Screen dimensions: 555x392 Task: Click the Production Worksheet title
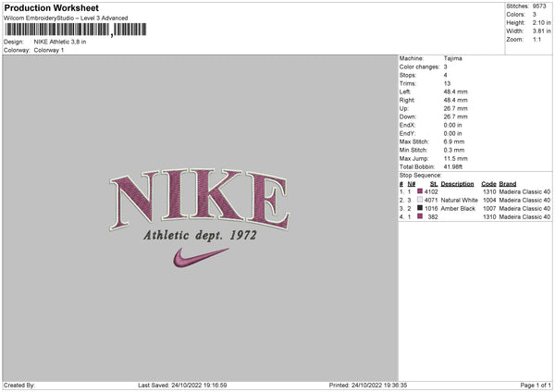(x=52, y=8)
